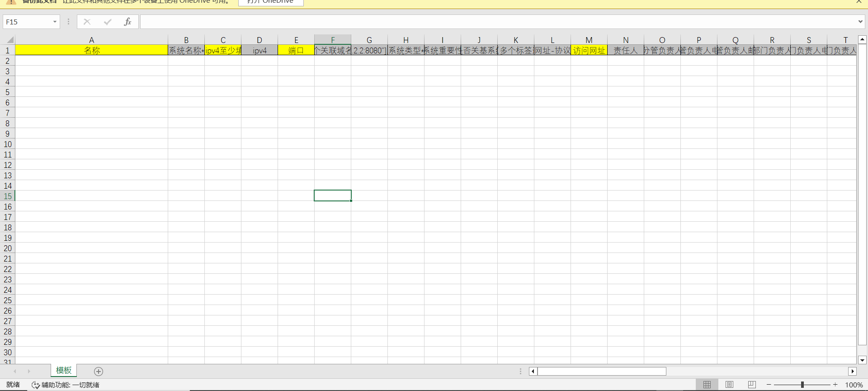Screen dimensions: 868x391
Task: Click the 访问网址 header cell
Action: point(589,50)
